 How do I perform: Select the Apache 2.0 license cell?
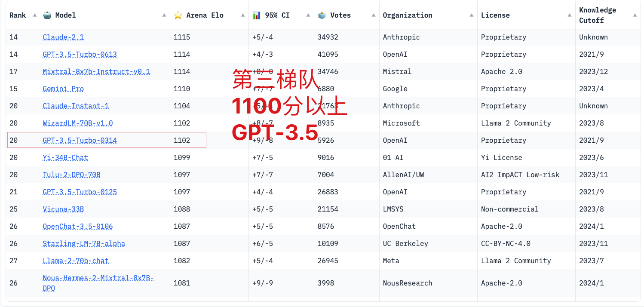click(502, 71)
